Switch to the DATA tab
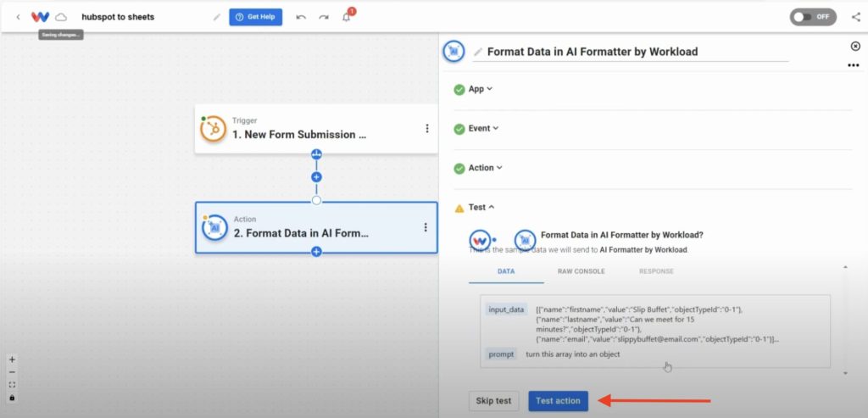 point(506,271)
